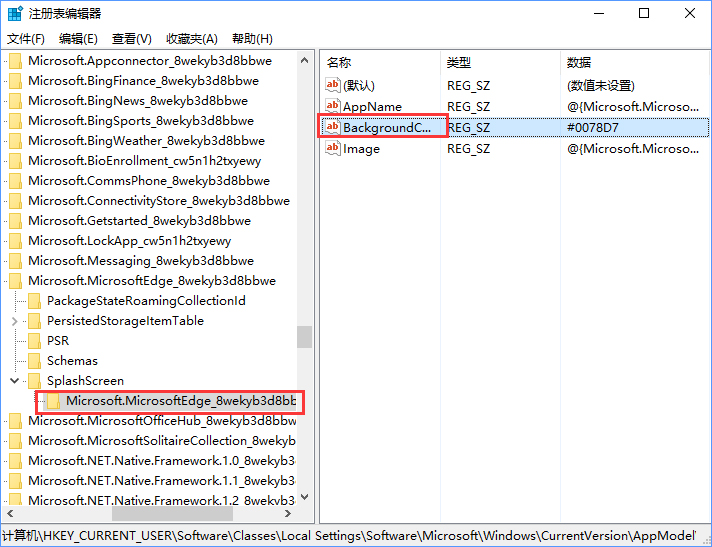Click the 数据 column header

(x=579, y=63)
